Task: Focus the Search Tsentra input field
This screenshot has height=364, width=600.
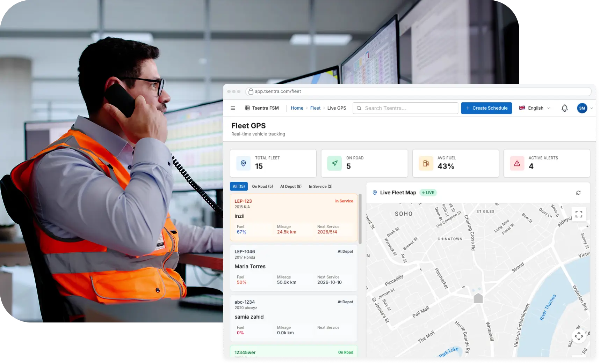Action: pos(405,108)
